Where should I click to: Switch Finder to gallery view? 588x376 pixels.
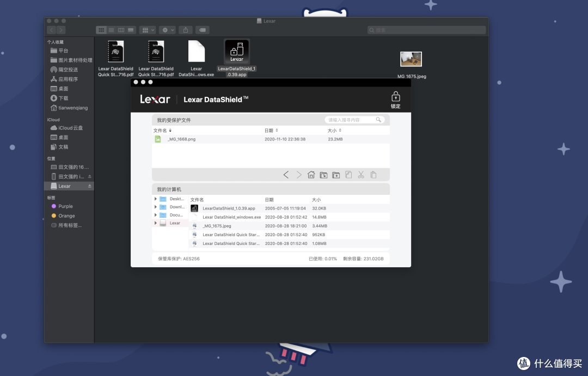point(131,30)
